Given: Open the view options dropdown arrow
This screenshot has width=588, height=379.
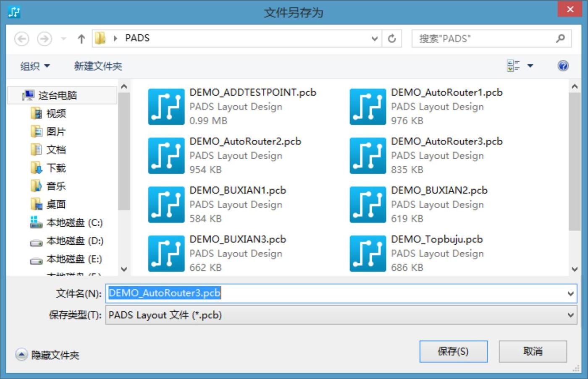Looking at the screenshot, I should click(x=530, y=66).
